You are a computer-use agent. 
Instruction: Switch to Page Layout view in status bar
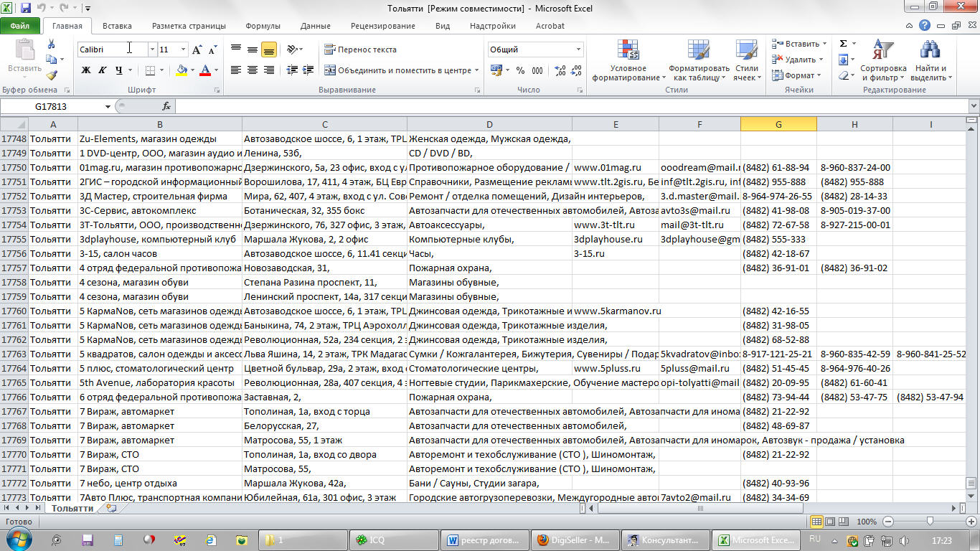coord(830,522)
